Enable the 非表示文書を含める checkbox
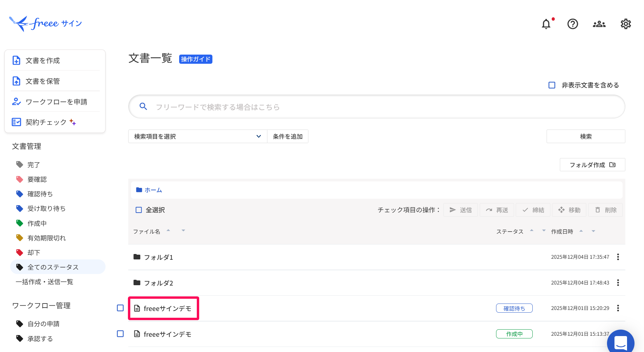This screenshot has width=644, height=352. click(552, 85)
